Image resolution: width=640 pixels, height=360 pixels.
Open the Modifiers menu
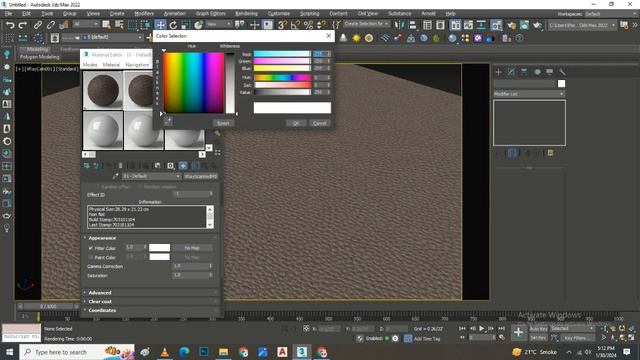pos(144,14)
